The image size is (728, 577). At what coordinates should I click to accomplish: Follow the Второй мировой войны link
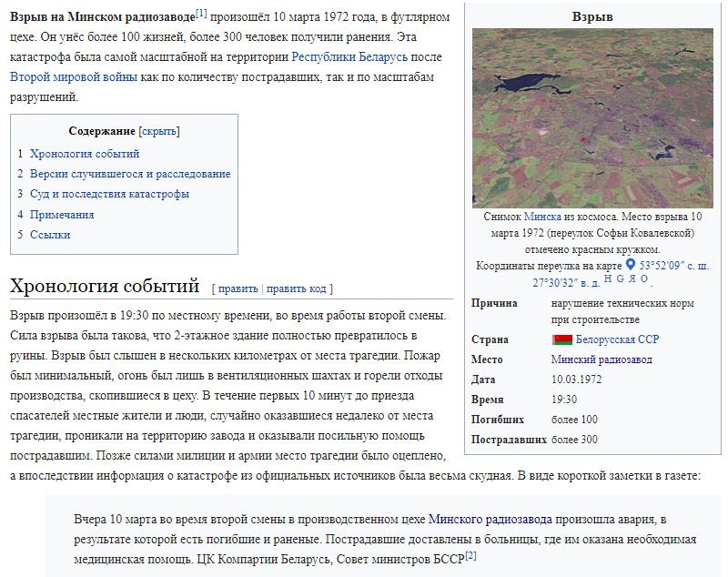[x=74, y=77]
